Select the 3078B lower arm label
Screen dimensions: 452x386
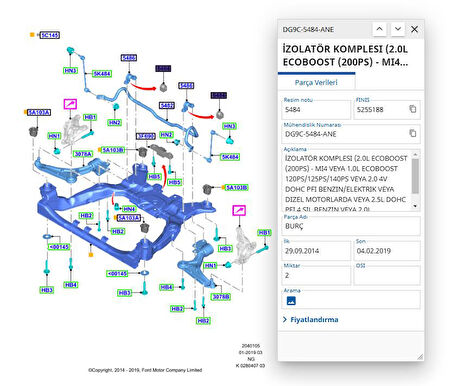point(221,297)
